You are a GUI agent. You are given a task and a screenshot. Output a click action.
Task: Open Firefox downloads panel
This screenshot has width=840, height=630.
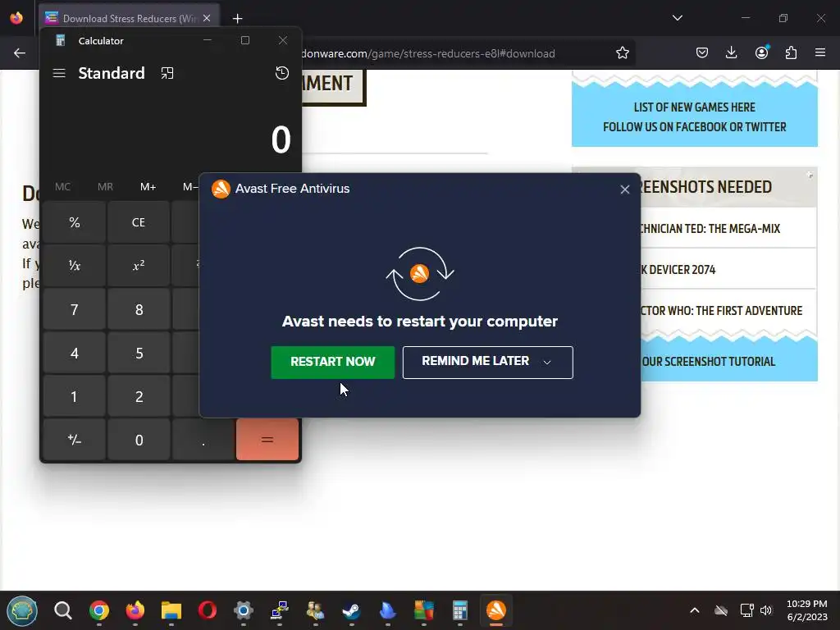click(x=731, y=53)
